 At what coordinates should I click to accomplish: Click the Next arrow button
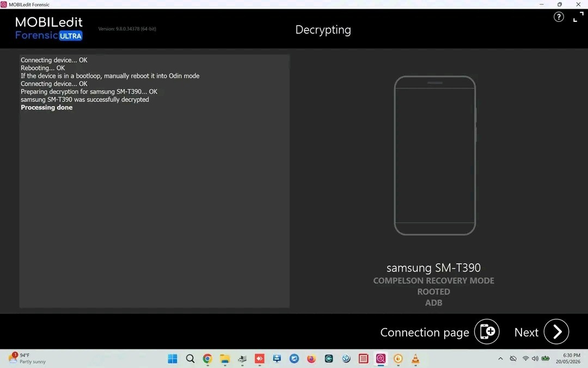pos(556,331)
